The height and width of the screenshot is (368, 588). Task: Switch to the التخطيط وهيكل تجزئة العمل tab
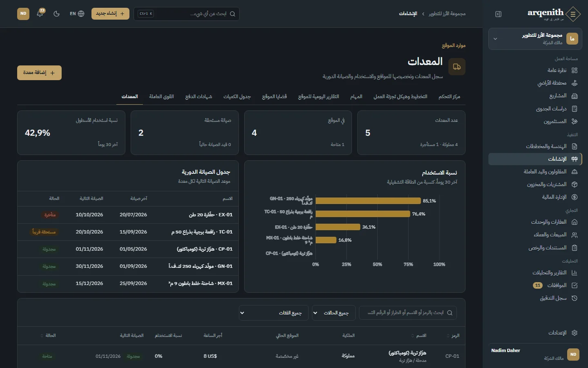tap(400, 96)
